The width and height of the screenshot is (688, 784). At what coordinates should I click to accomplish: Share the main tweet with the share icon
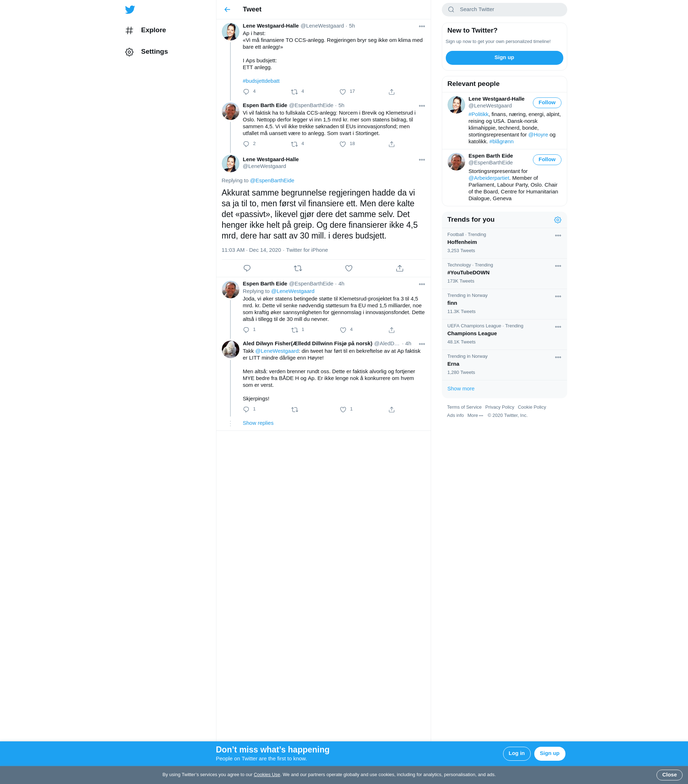click(x=400, y=268)
